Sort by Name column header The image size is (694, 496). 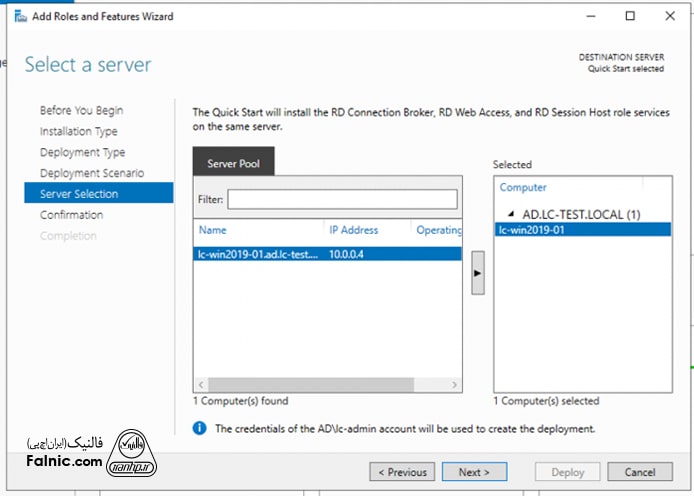tap(213, 230)
